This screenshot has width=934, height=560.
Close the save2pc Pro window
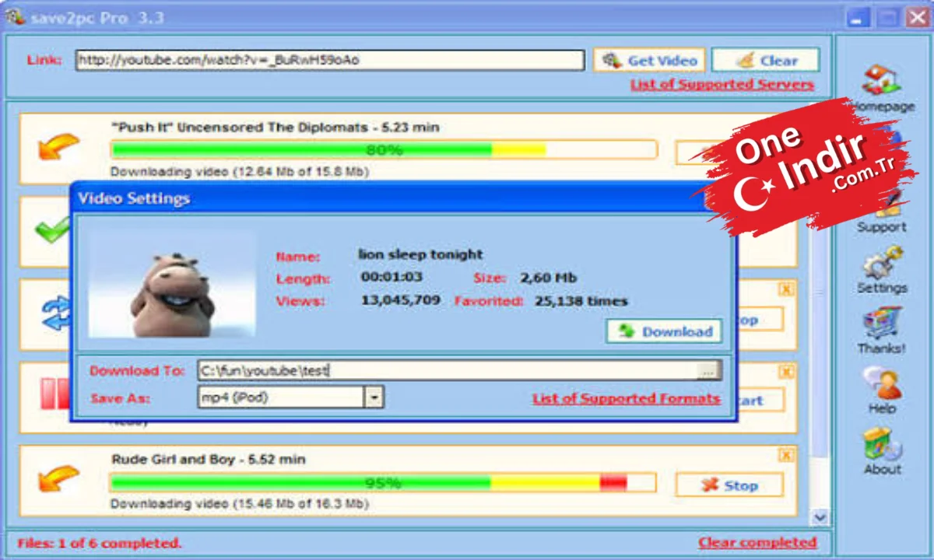click(x=917, y=17)
